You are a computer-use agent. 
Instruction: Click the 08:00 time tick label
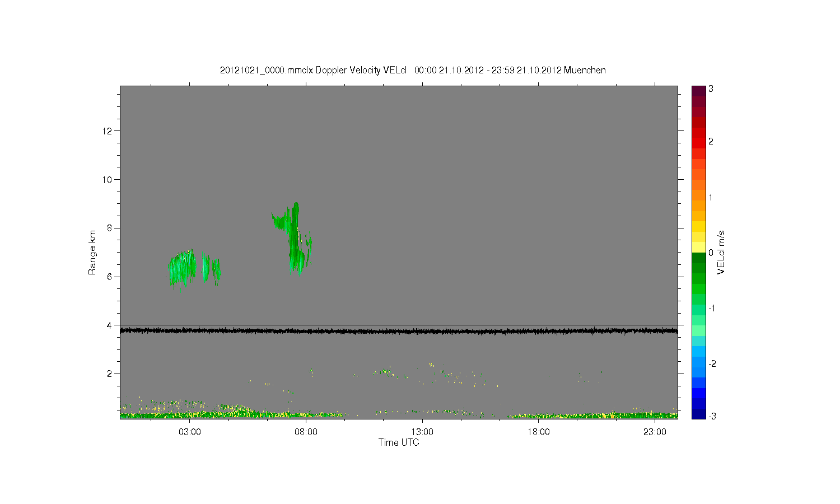pyautogui.click(x=306, y=432)
